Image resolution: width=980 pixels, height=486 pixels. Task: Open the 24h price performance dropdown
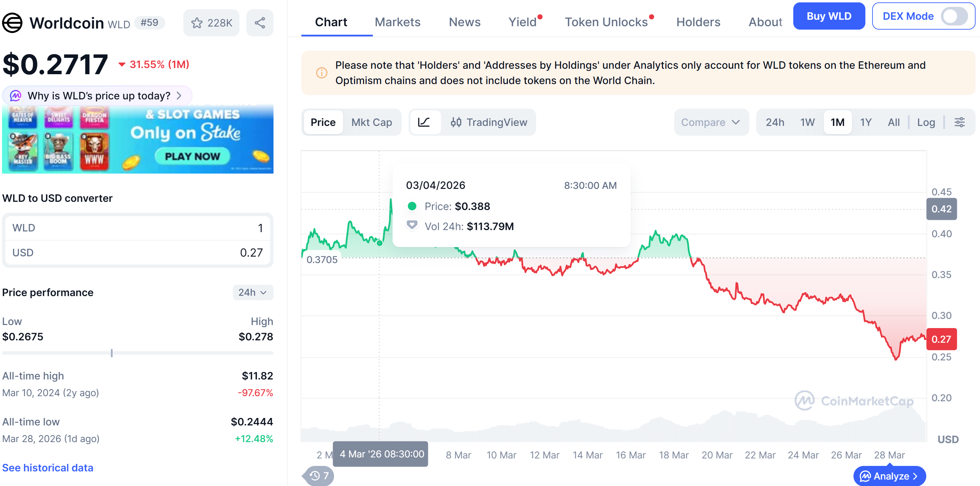(253, 292)
